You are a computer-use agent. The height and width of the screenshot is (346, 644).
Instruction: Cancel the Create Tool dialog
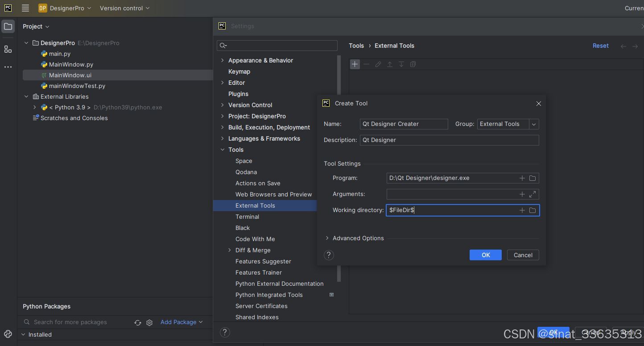coord(523,255)
